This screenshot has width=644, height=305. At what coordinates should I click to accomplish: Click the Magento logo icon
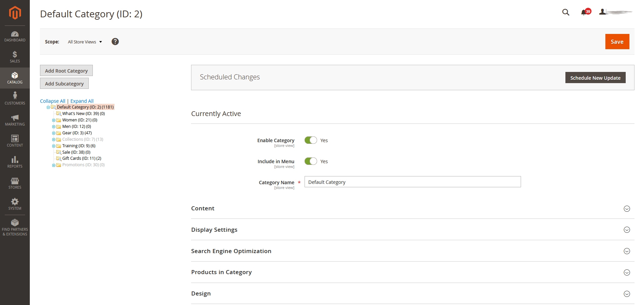tap(15, 13)
